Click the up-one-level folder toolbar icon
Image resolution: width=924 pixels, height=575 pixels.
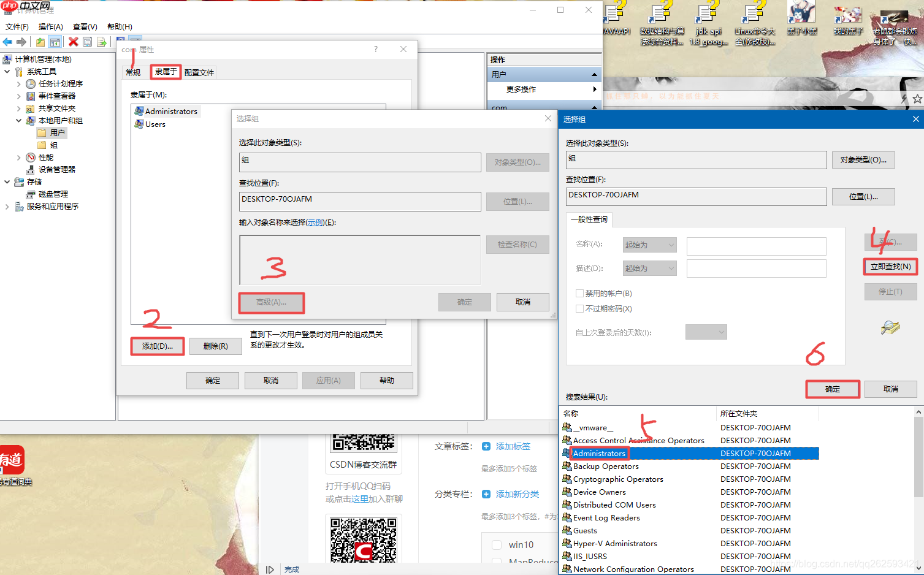click(40, 42)
